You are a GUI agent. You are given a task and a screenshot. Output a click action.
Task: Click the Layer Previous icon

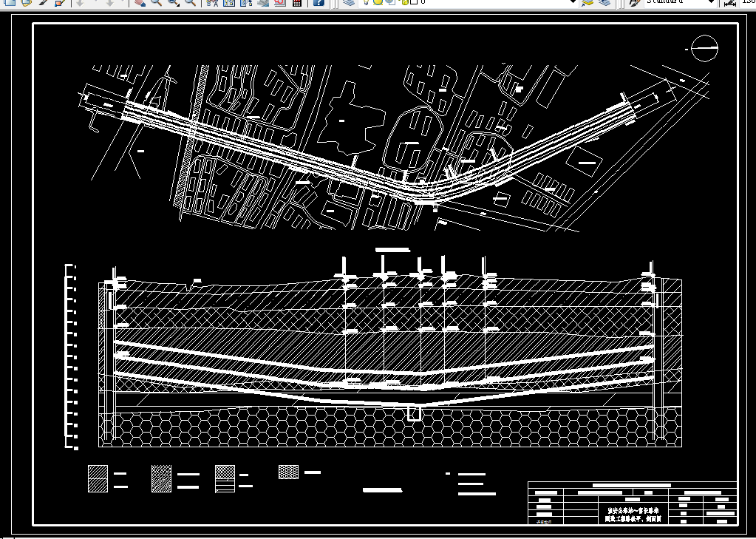604,2
